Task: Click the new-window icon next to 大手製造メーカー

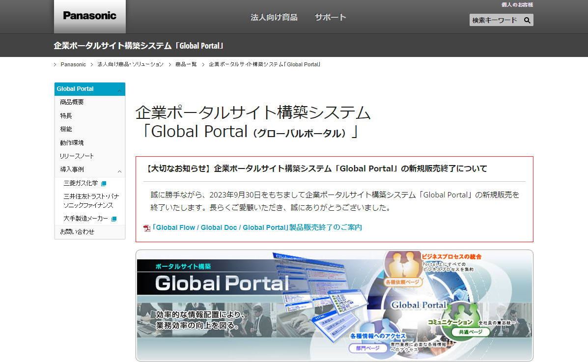Action: 113,218
